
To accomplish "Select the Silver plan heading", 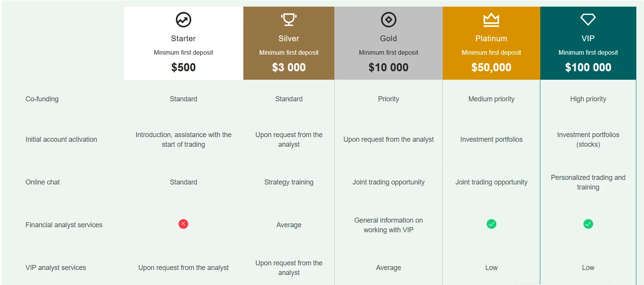I will point(289,39).
